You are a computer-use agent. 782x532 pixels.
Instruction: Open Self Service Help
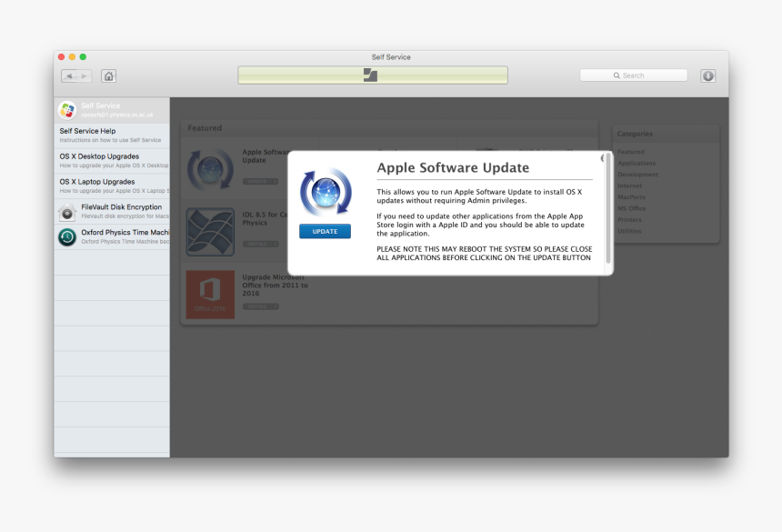[x=112, y=136]
